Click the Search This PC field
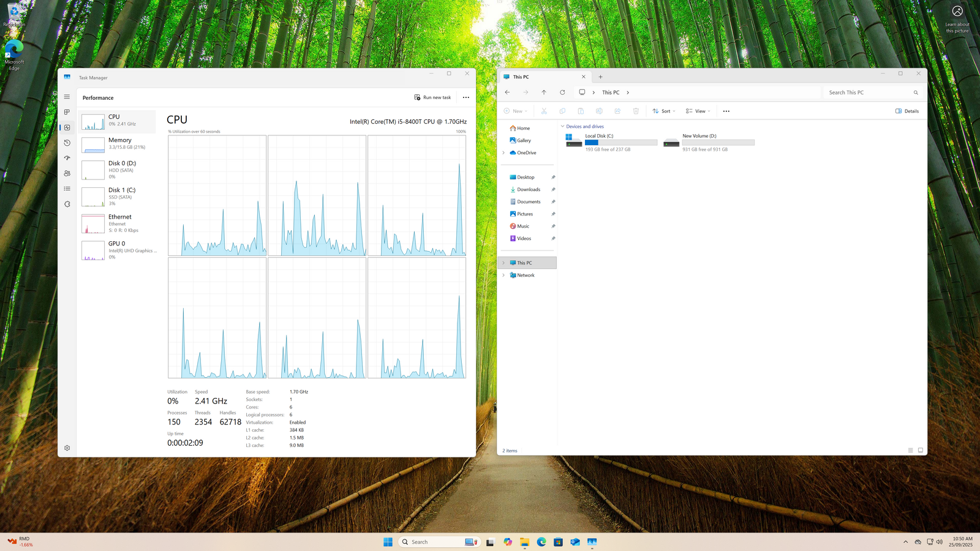This screenshot has height=551, width=980. click(867, 92)
